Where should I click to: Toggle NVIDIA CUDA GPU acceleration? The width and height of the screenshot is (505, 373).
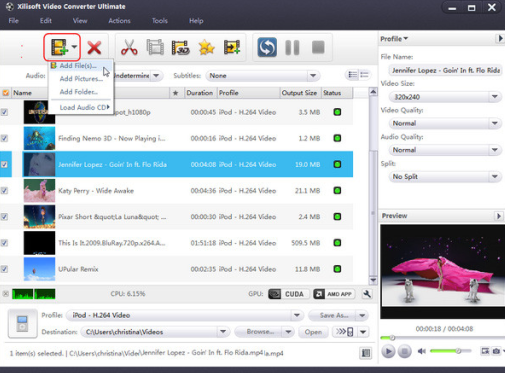[289, 294]
